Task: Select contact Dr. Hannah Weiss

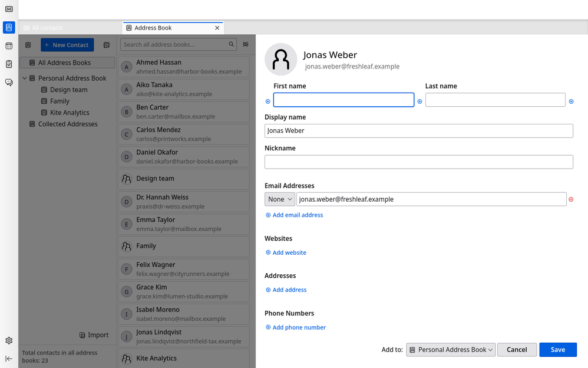Action: point(184,202)
